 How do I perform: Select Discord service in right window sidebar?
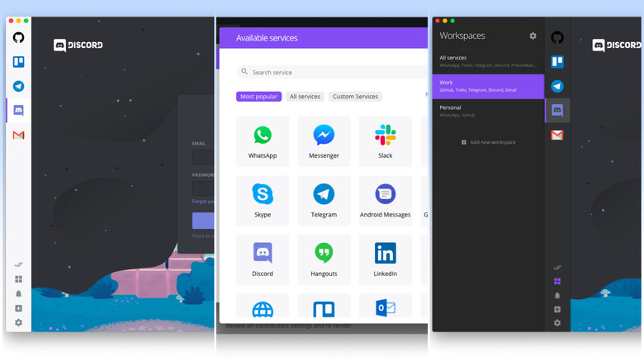coord(557,110)
